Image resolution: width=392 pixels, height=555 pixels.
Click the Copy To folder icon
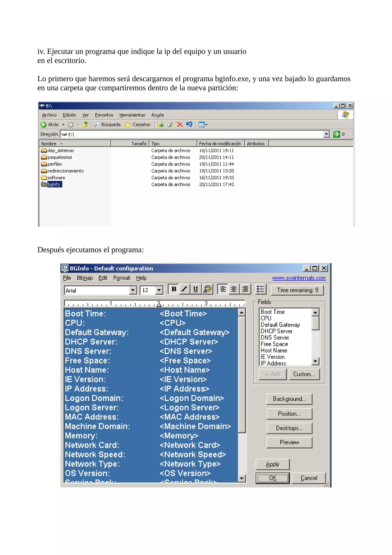point(171,124)
